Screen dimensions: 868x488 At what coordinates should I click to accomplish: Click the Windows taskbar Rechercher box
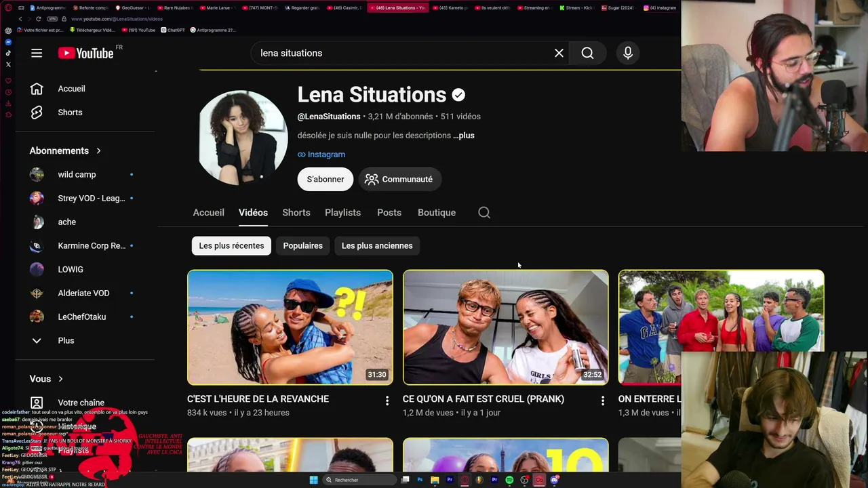pyautogui.click(x=359, y=480)
